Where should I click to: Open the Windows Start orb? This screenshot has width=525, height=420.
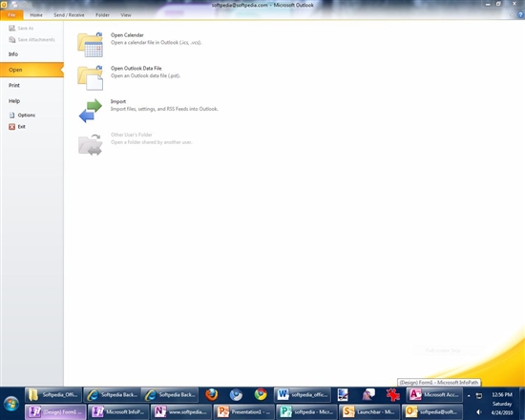point(11,404)
